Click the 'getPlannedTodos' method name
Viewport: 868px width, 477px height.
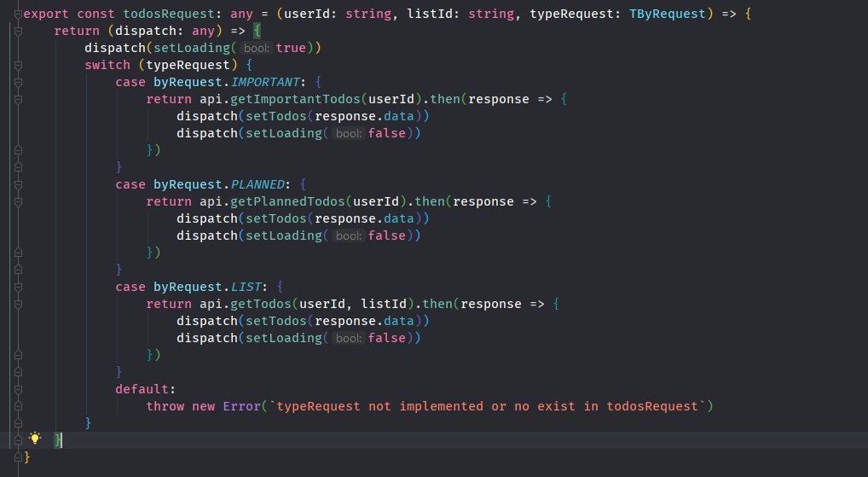[x=287, y=202]
